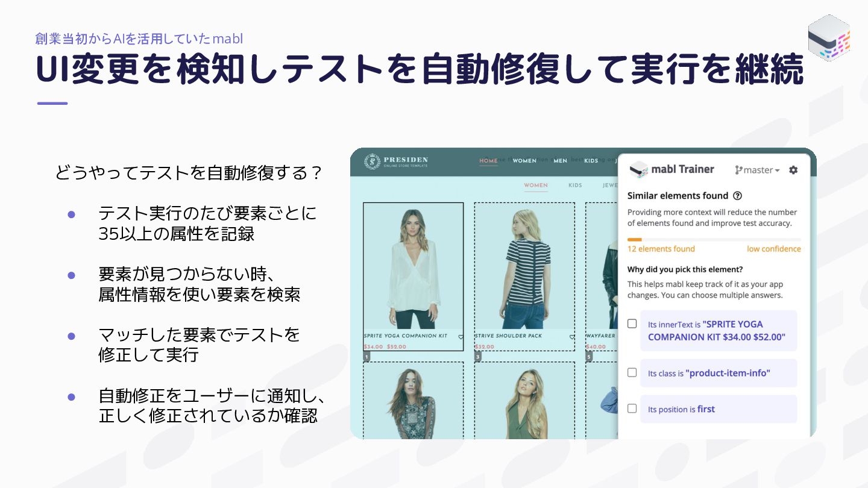Check the class product-item-info checkbox

coord(632,372)
